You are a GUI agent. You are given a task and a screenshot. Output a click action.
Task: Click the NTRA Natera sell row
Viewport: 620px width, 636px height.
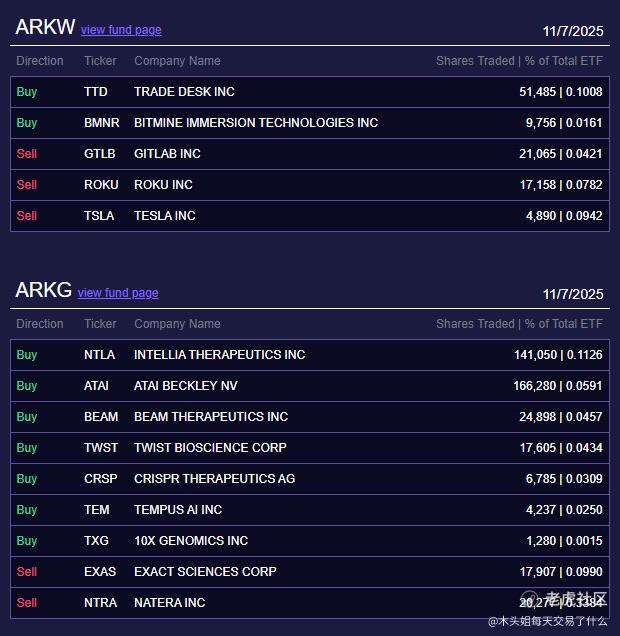(x=310, y=603)
